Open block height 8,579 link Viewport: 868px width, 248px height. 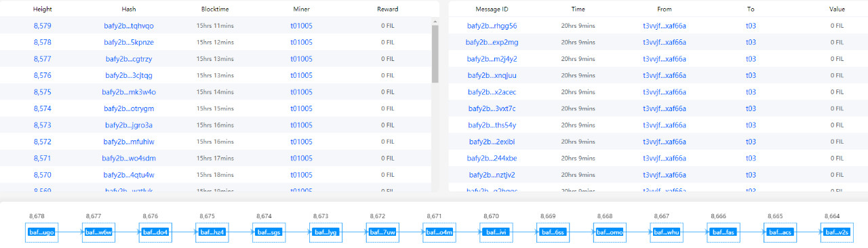[42, 26]
